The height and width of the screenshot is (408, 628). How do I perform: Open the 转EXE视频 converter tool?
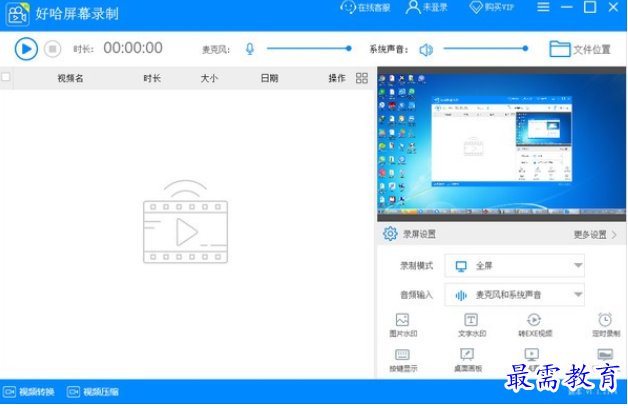click(x=535, y=325)
